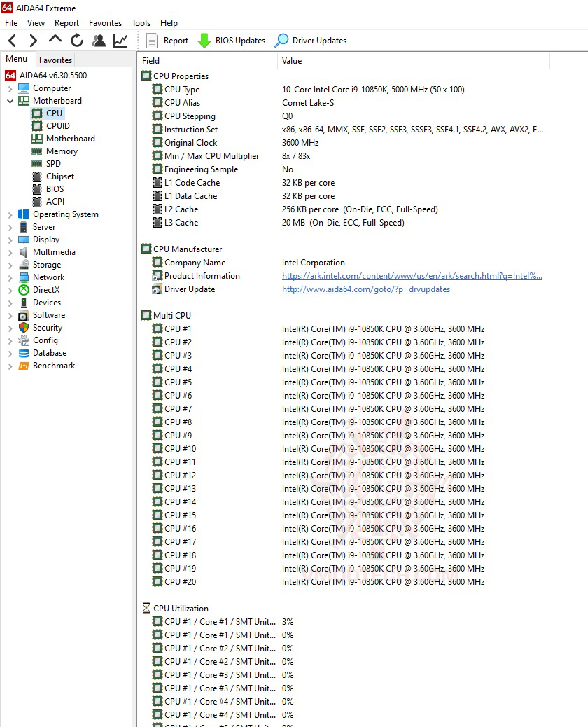Click the DirectX Xbox icon
Viewport: 588px width, 727px height.
tap(24, 290)
